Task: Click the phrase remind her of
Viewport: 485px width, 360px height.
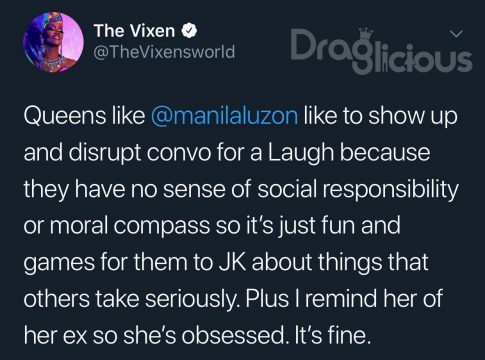Action: click(373, 298)
